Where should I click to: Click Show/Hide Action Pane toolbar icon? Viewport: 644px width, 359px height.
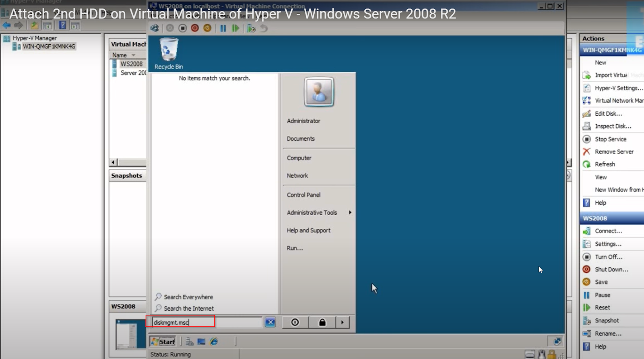[75, 26]
